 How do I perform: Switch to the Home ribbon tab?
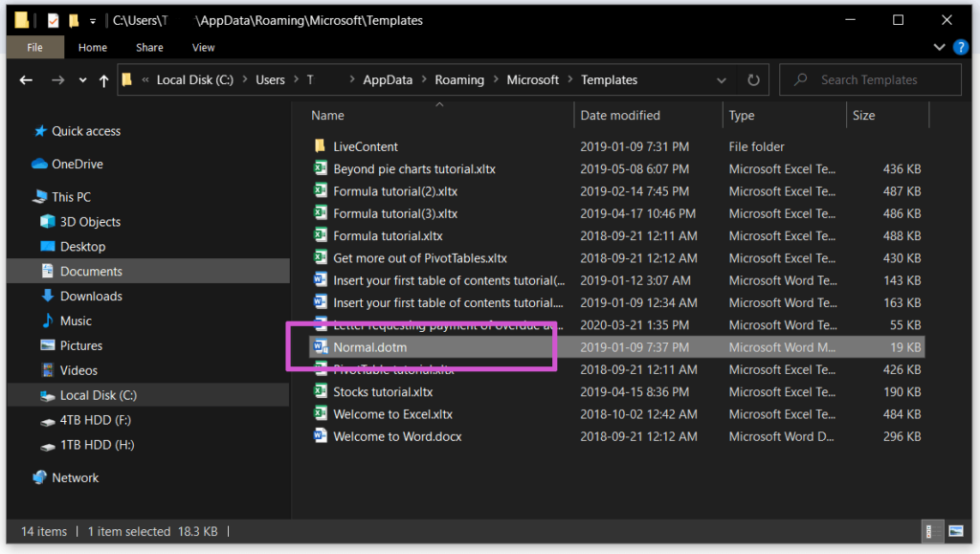[93, 48]
